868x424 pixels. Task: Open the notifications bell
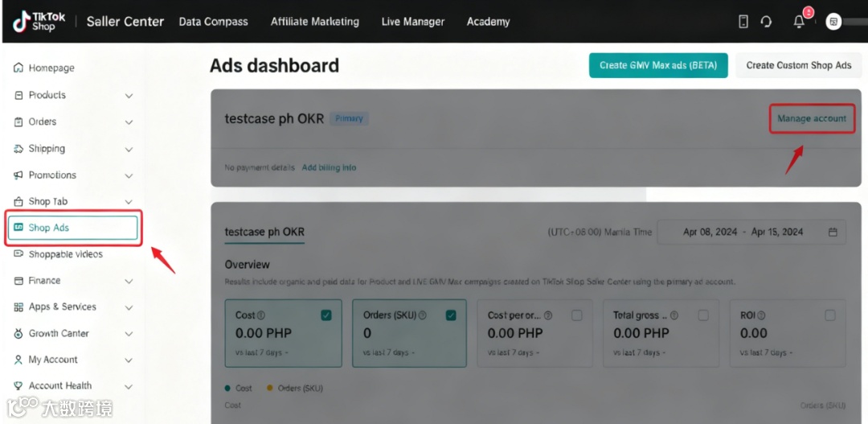[799, 22]
